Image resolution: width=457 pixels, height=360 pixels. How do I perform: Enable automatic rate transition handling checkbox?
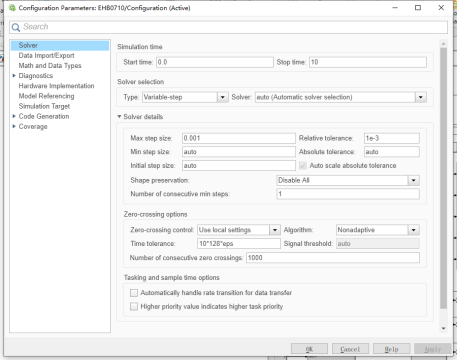point(134,293)
